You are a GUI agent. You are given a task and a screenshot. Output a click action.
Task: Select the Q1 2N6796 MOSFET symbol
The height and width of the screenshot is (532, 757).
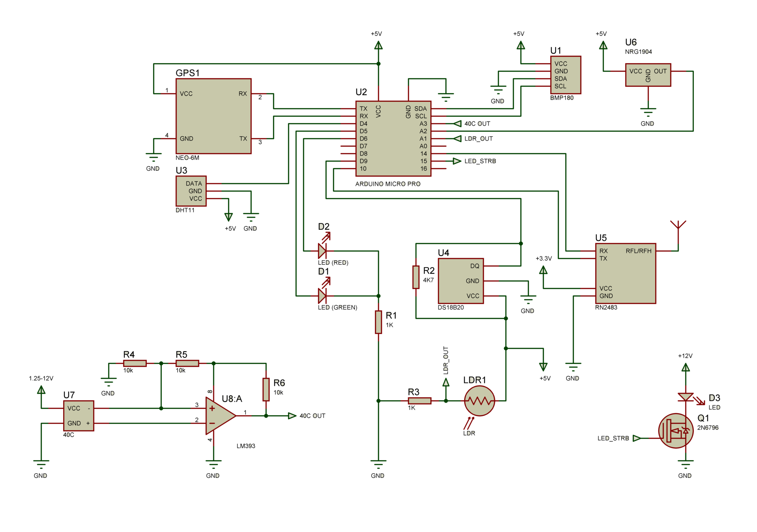click(676, 431)
